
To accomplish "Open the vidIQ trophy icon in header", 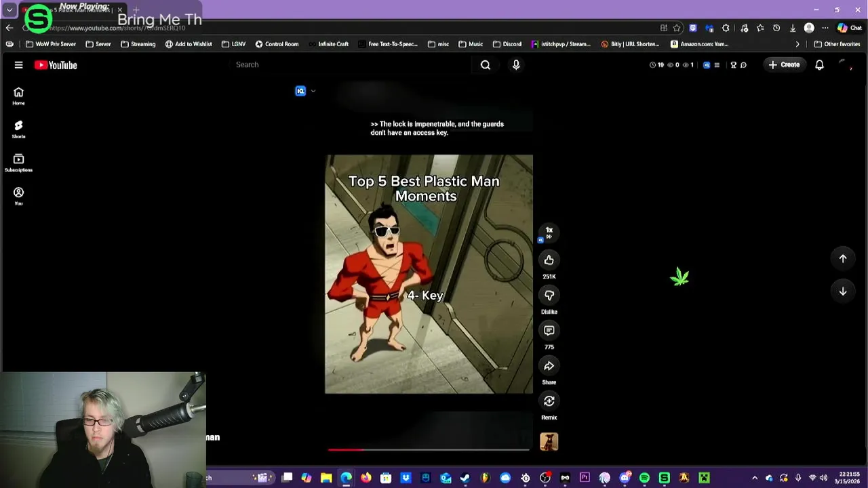I will tap(733, 65).
